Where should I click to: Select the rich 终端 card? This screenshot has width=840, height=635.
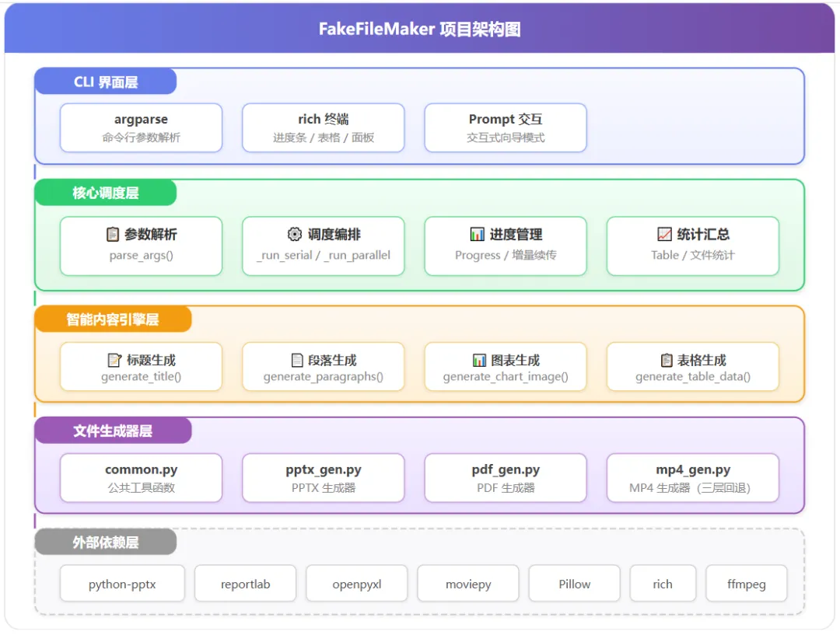coord(323,128)
